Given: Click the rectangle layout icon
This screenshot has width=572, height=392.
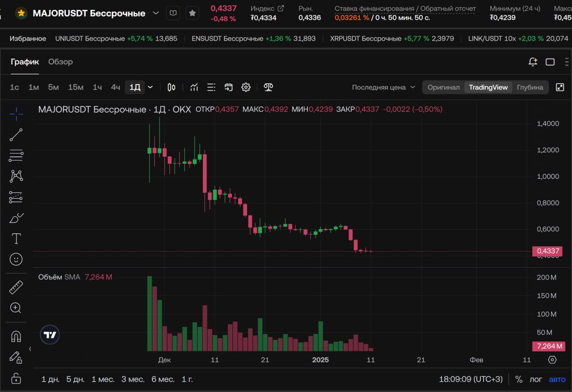Looking at the screenshot, I should tap(550, 62).
